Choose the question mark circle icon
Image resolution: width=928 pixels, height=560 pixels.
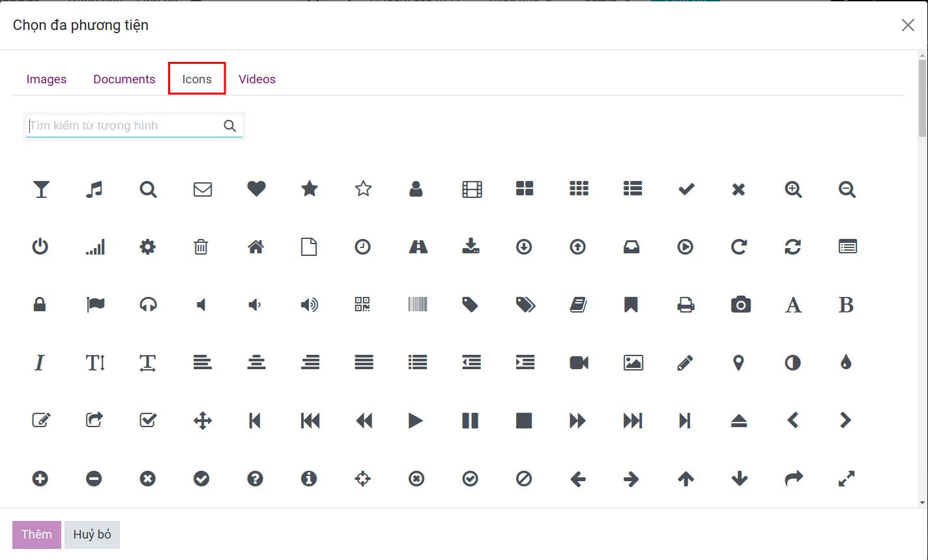pyautogui.click(x=255, y=479)
